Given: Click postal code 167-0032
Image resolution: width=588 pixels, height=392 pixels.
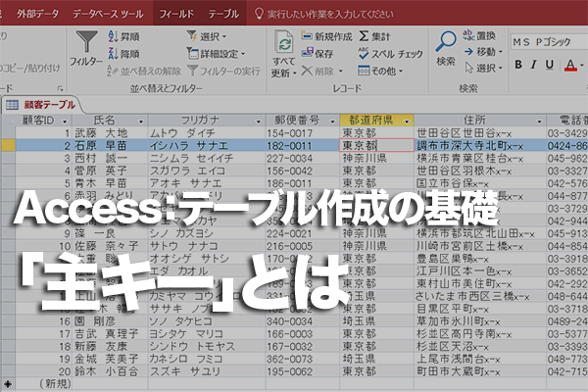Looking at the screenshot, I should [x=303, y=347].
